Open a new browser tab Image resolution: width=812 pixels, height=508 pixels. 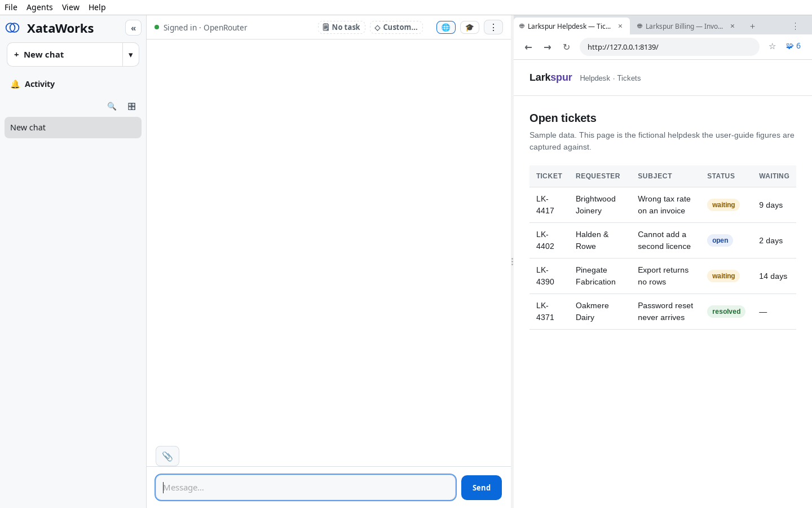click(752, 26)
